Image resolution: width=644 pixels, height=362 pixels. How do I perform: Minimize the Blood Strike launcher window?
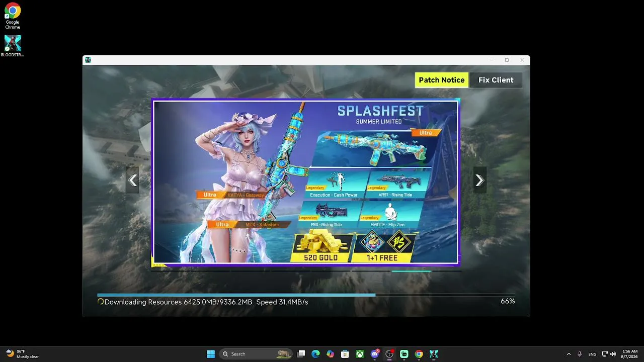492,60
